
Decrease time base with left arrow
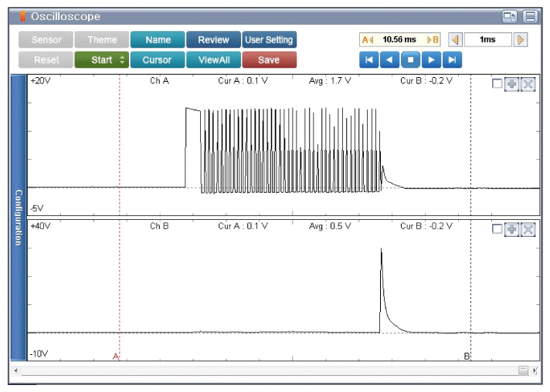click(x=456, y=39)
